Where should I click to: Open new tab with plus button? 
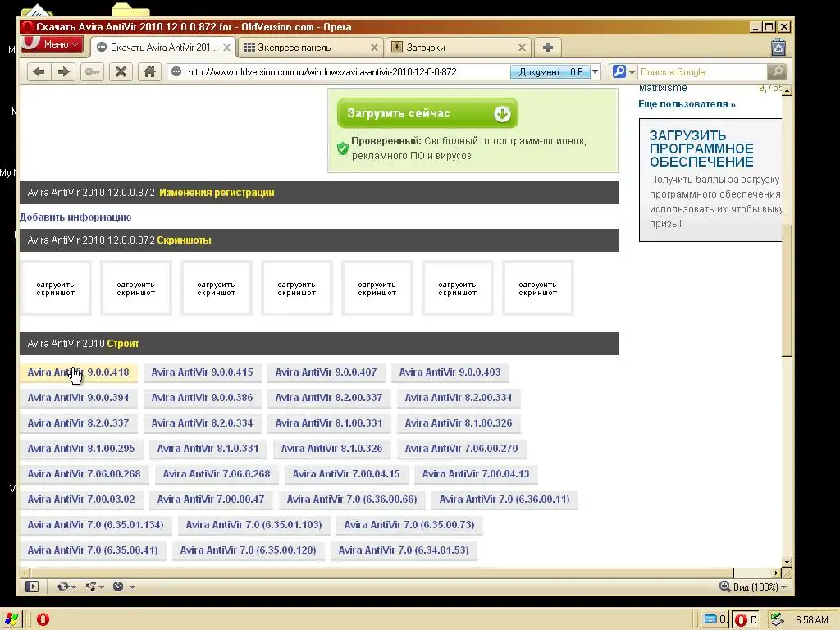[x=547, y=48]
